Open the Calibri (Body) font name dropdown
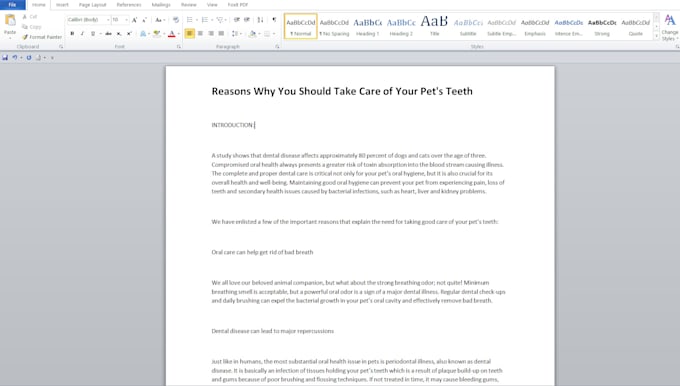 tap(108, 20)
